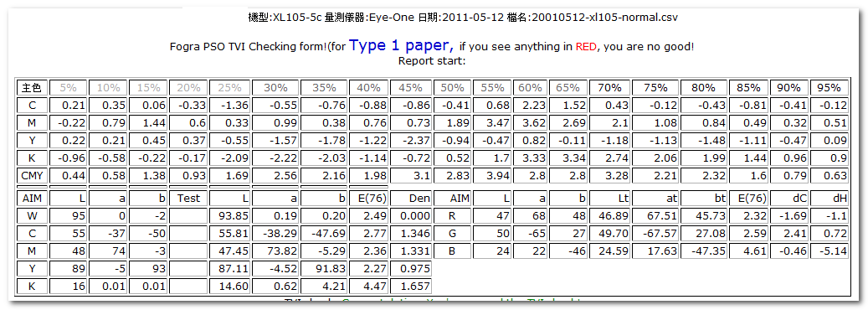The image size is (868, 310).
Task: Click W row density value 0.000
Action: [410, 215]
